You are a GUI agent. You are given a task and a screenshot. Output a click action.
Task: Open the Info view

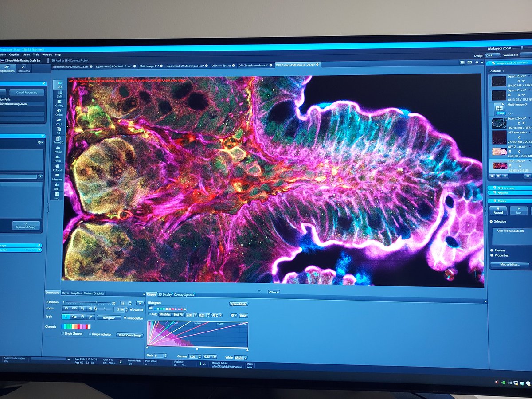click(57, 196)
